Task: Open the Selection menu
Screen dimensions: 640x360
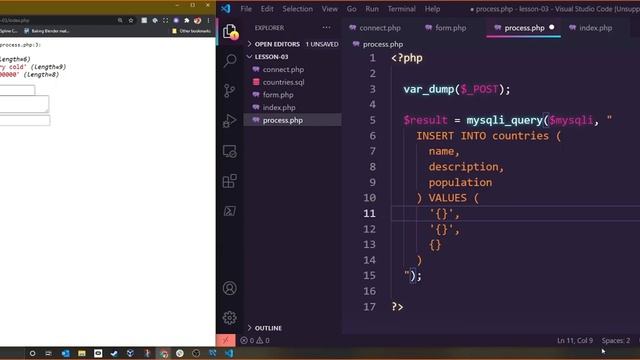Action: click(297, 9)
